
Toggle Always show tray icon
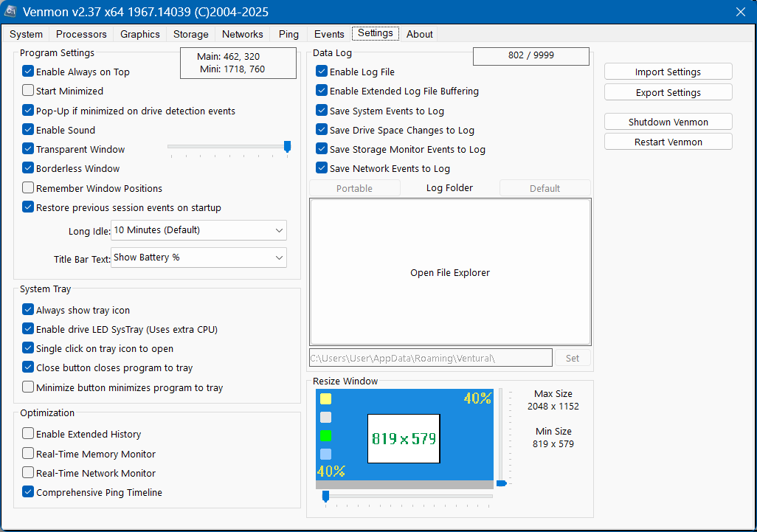point(28,310)
